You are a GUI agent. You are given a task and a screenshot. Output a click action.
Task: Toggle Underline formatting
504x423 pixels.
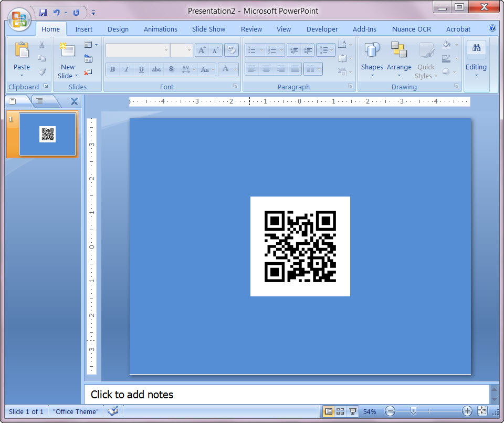click(x=141, y=69)
